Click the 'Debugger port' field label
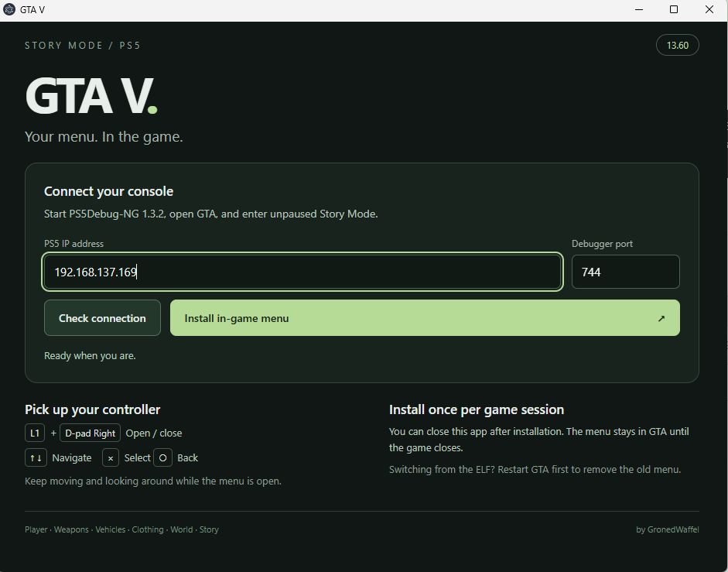The image size is (728, 572). tap(602, 244)
